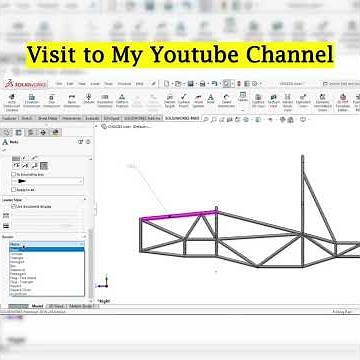This screenshot has height=360, width=360.
Task: Close the Border style combo box
Action: tap(47, 244)
